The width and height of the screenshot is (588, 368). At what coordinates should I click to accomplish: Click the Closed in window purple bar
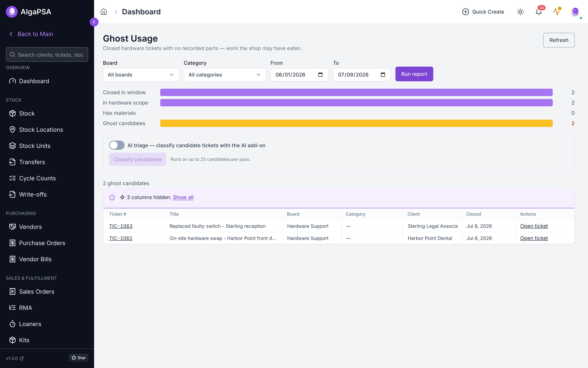(x=356, y=93)
